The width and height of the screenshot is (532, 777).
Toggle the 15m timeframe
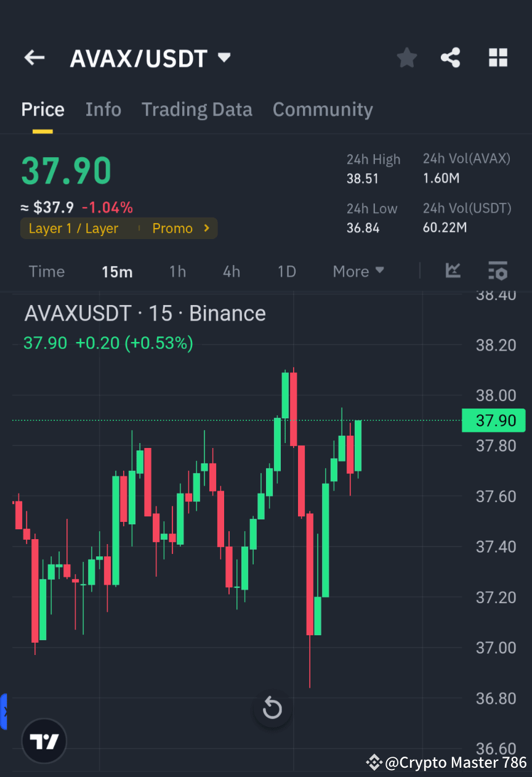117,271
